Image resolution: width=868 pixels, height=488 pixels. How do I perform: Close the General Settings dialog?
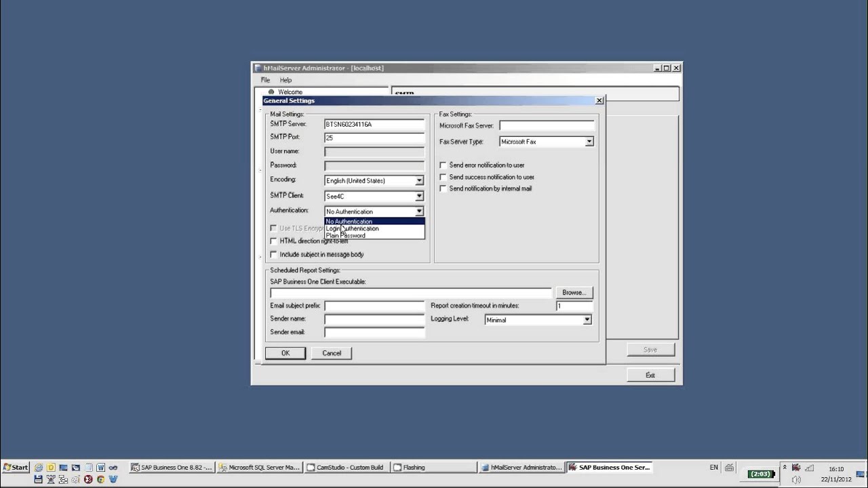point(599,100)
